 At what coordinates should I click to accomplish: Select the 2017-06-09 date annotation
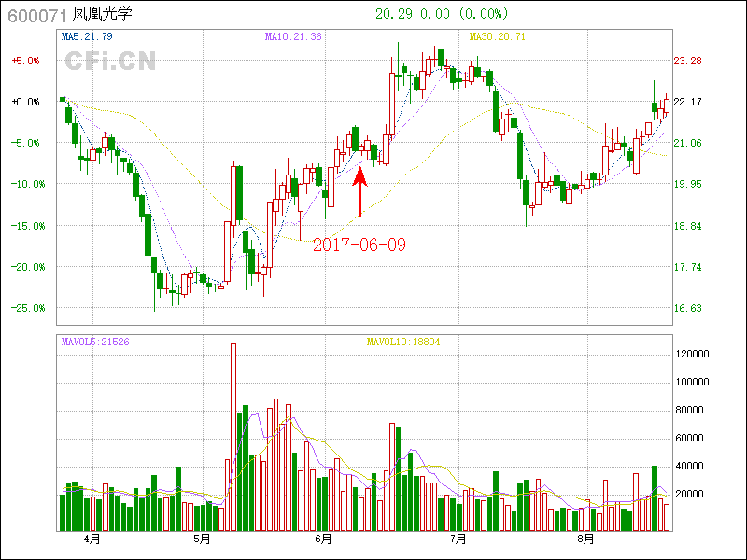pos(359,245)
